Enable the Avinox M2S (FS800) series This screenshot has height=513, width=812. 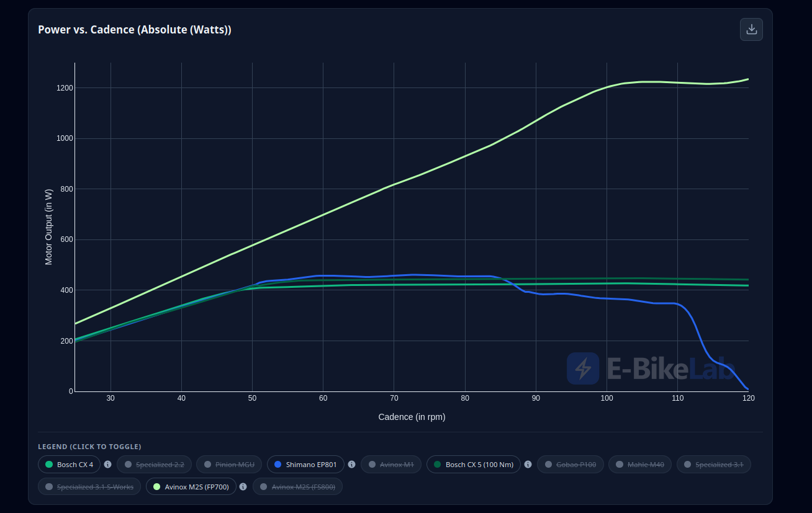tap(297, 487)
